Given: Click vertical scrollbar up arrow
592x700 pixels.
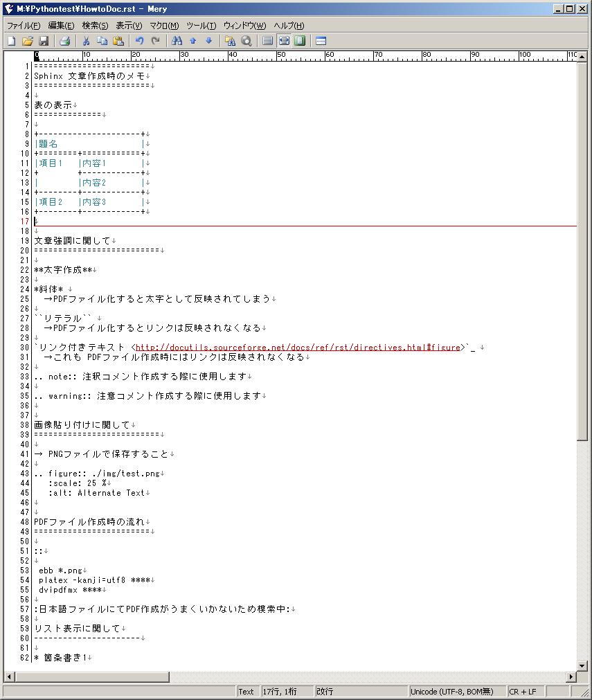Looking at the screenshot, I should click(x=582, y=57).
